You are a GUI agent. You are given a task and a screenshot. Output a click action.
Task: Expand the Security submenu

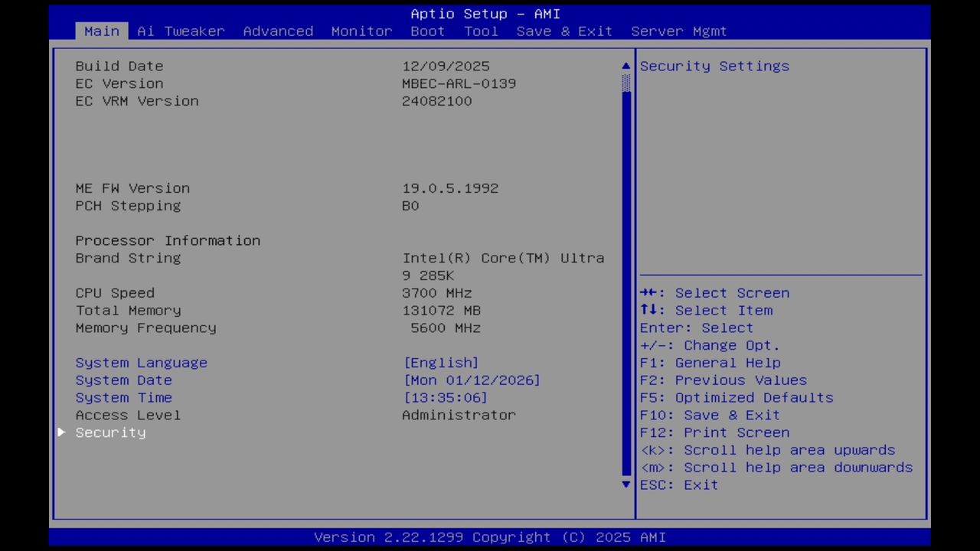click(110, 432)
